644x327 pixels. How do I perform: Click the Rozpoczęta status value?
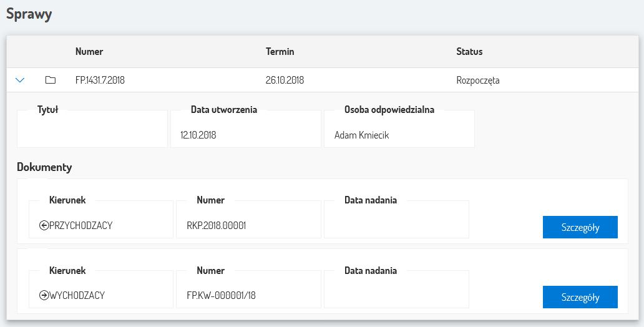[x=478, y=81]
